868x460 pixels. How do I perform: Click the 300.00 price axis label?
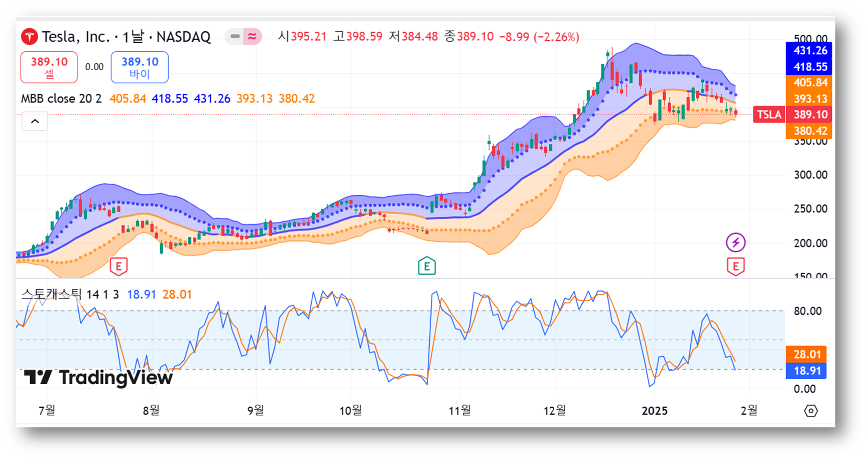pos(810,175)
